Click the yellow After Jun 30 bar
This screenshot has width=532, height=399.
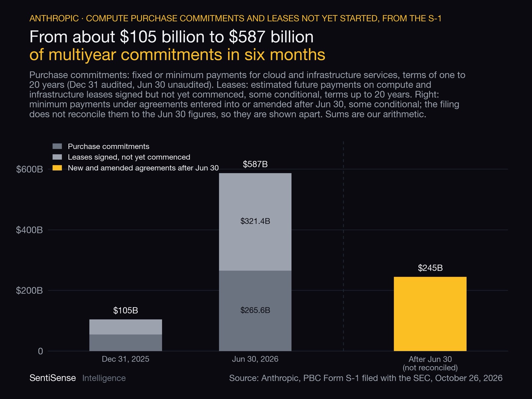click(x=430, y=314)
